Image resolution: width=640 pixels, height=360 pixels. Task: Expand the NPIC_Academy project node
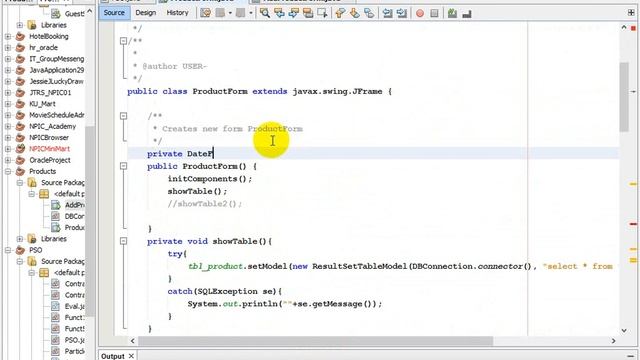[8, 127]
